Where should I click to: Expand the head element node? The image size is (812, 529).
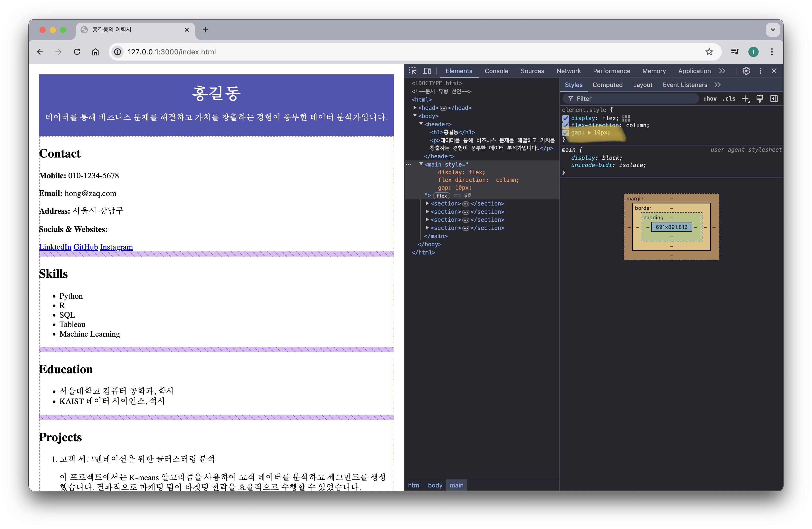(415, 108)
